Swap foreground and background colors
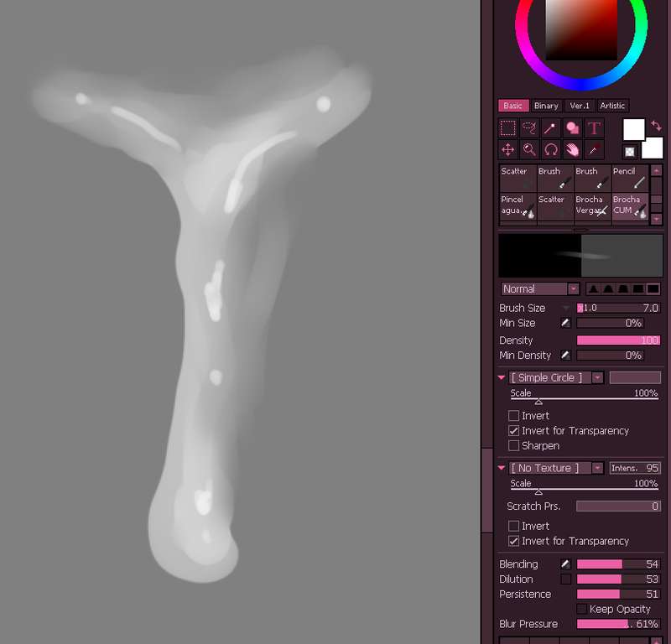Screen dimensions: 671x644 656,126
